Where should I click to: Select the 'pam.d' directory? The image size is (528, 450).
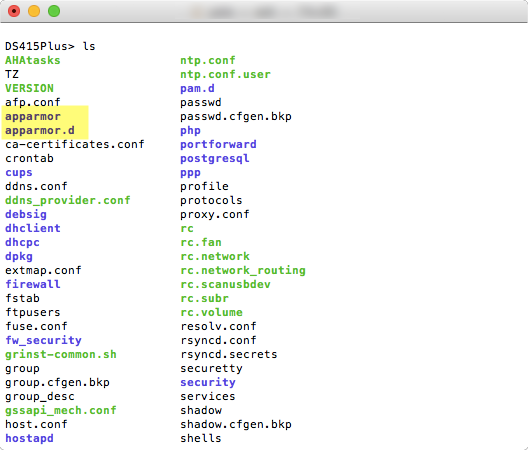tap(197, 88)
